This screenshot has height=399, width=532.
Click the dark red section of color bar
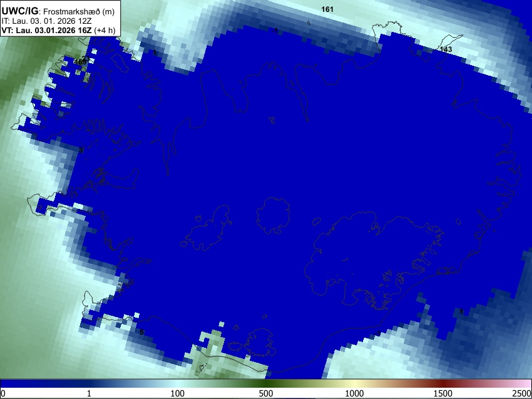click(x=442, y=383)
